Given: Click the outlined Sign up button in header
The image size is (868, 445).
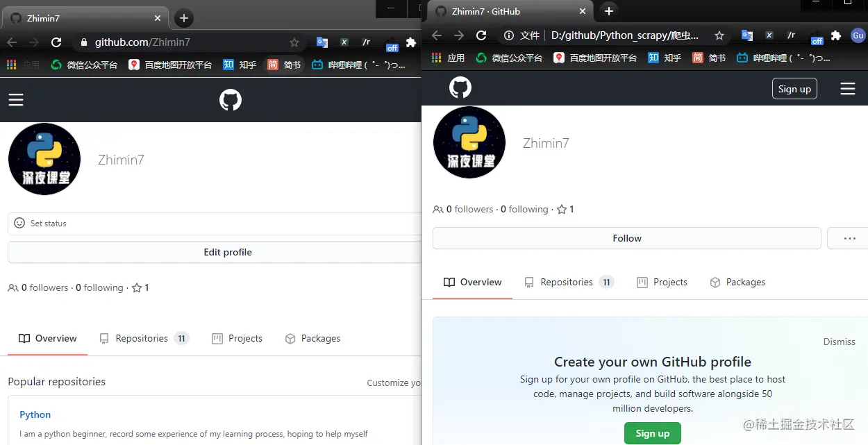Looking at the screenshot, I should click(x=794, y=89).
